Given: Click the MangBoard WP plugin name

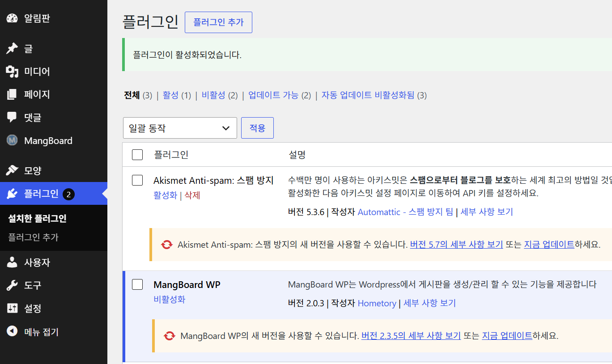Looking at the screenshot, I should [187, 284].
